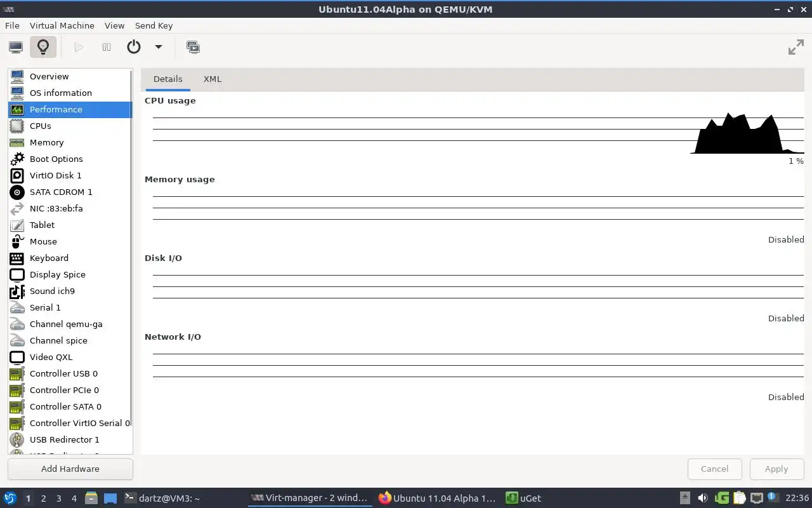Click the CPU usage graph

point(478,132)
